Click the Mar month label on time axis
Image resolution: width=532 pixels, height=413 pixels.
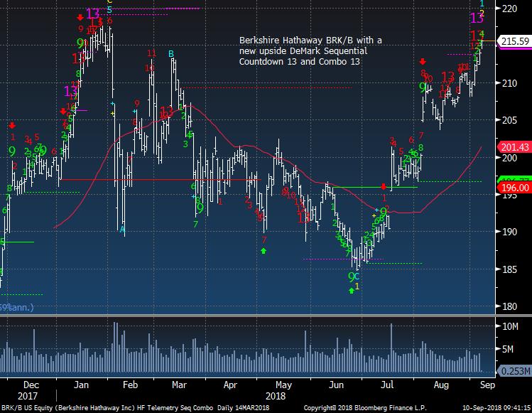pos(179,385)
